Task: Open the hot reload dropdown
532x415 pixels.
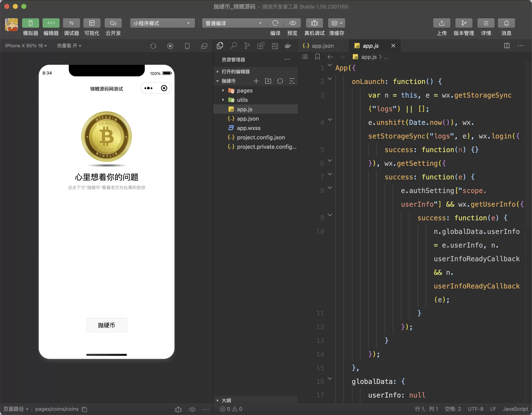Action: 69,46
